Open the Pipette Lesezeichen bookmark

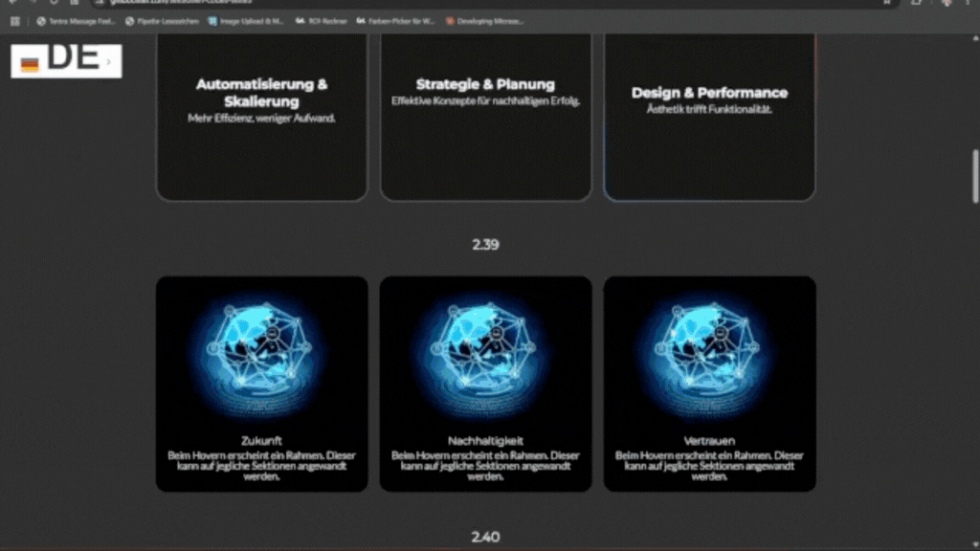[162, 21]
